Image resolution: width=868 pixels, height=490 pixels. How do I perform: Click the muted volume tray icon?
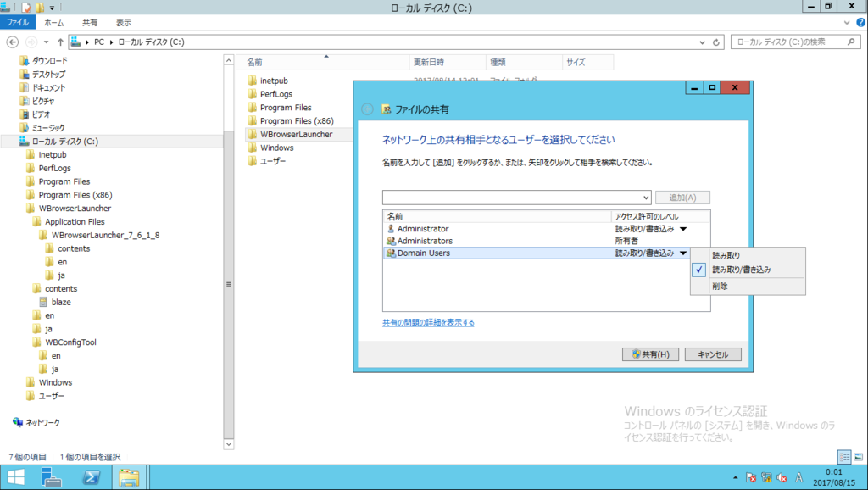(782, 477)
